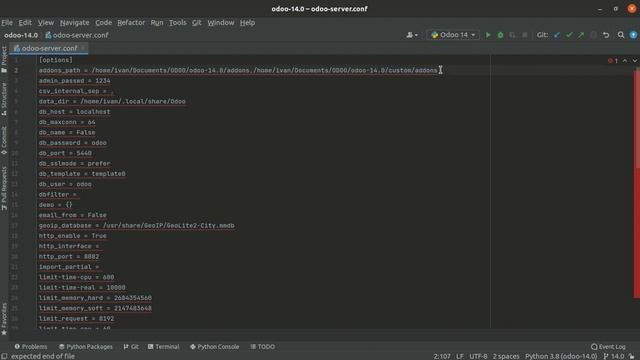Click the lock icon in status bar
Image resolution: width=640 pixels, height=360 pixels.
pyautogui.click(x=632, y=356)
